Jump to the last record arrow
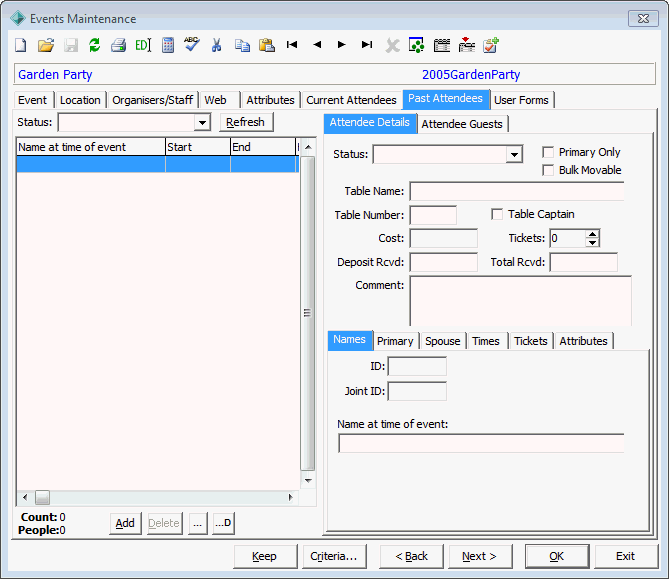669x579 pixels. point(367,44)
